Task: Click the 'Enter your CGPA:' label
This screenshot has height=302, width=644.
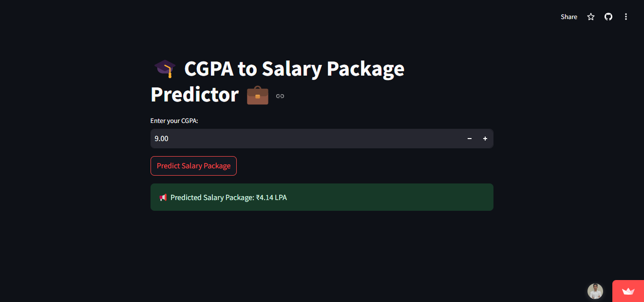Action: point(174,121)
